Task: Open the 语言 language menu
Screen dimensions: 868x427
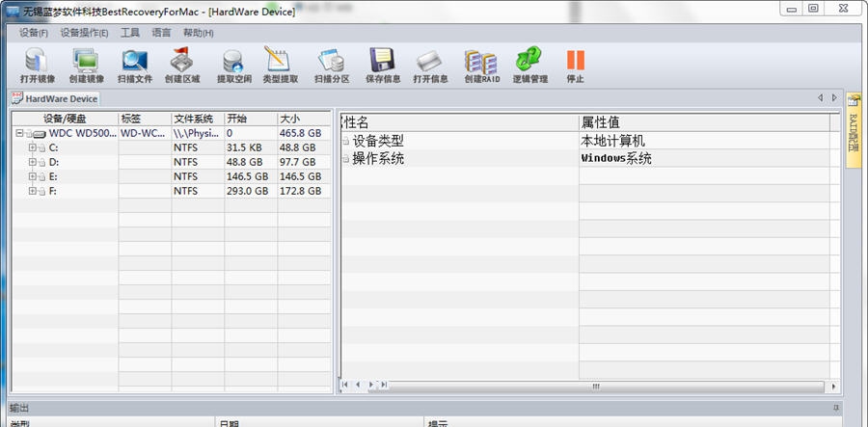Action: pyautogui.click(x=161, y=33)
